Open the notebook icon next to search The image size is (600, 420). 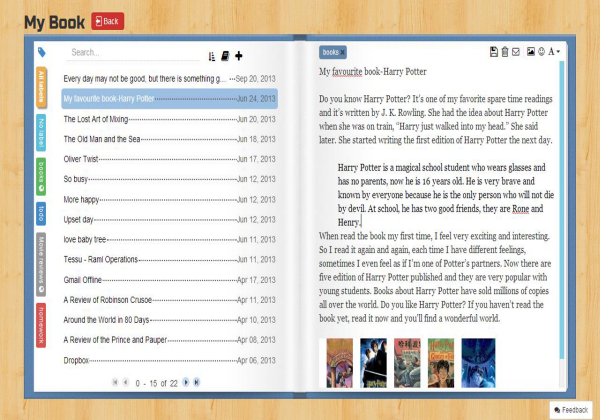[225, 56]
